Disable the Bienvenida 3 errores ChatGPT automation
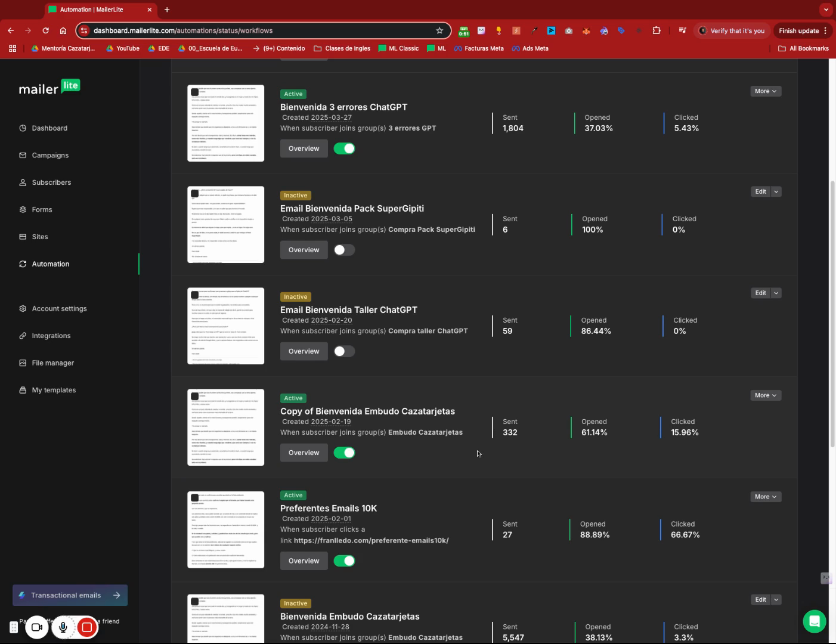Screen dimensions: 836x644 [x=344, y=148]
